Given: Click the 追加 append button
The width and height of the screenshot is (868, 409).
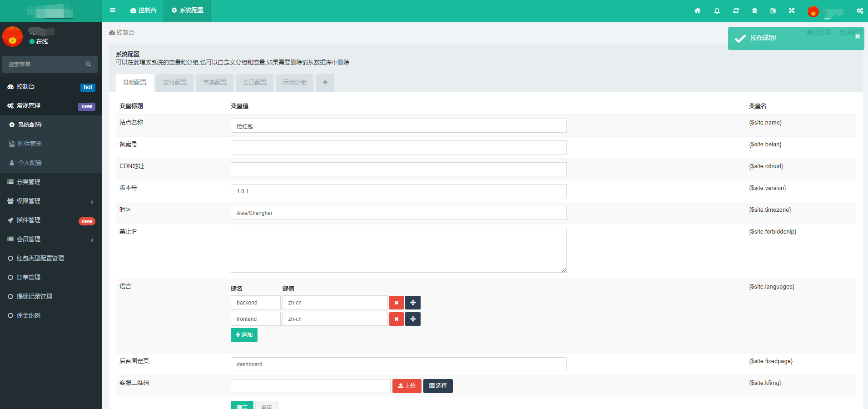Looking at the screenshot, I should (x=244, y=335).
